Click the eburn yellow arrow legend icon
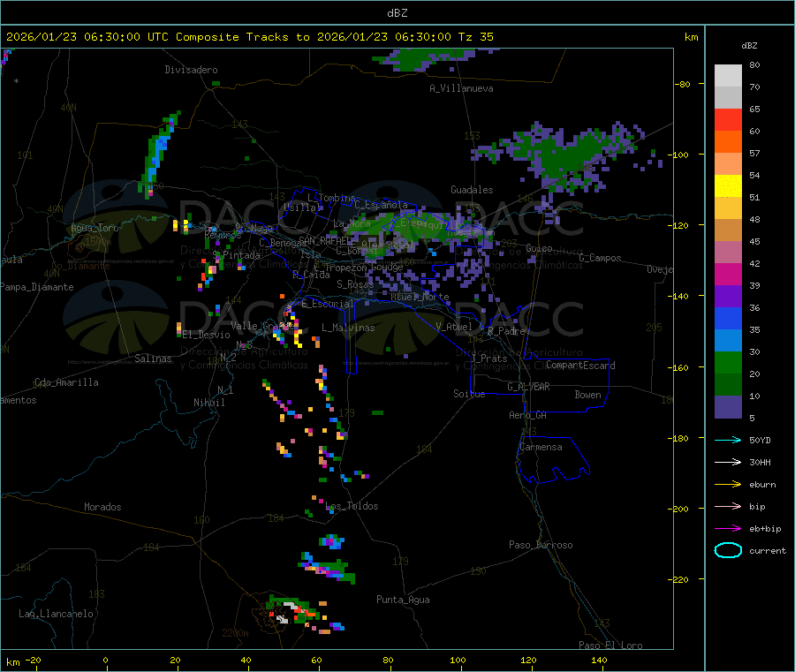The height and width of the screenshot is (672, 795). [728, 485]
